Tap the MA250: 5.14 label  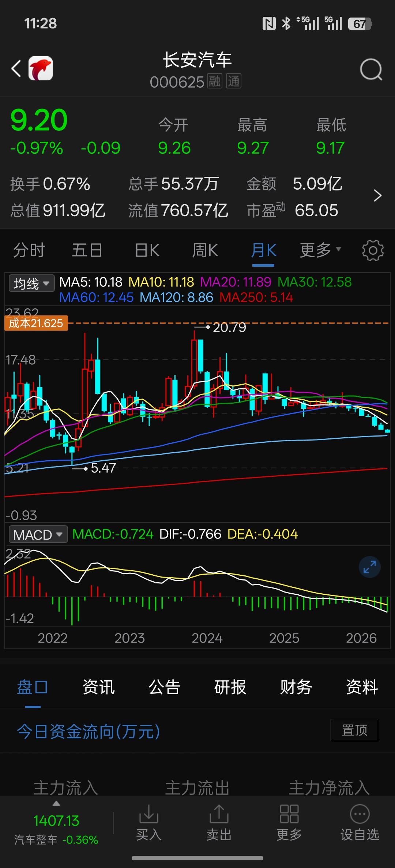(x=256, y=297)
